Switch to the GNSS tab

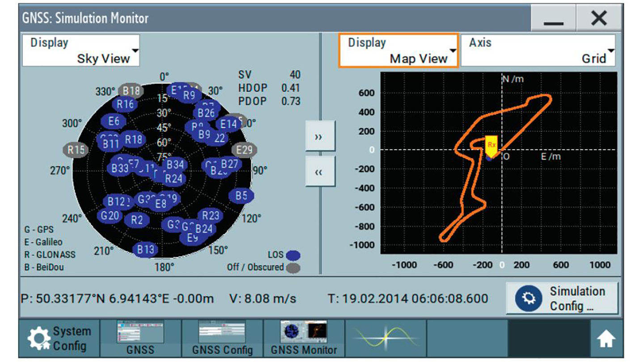click(x=140, y=338)
